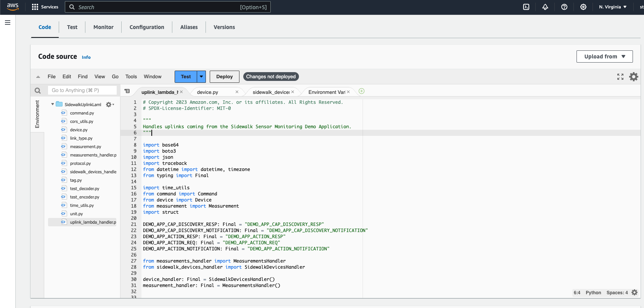This screenshot has width=644, height=308.
Task: Open the Window menu
Action: coord(153,77)
